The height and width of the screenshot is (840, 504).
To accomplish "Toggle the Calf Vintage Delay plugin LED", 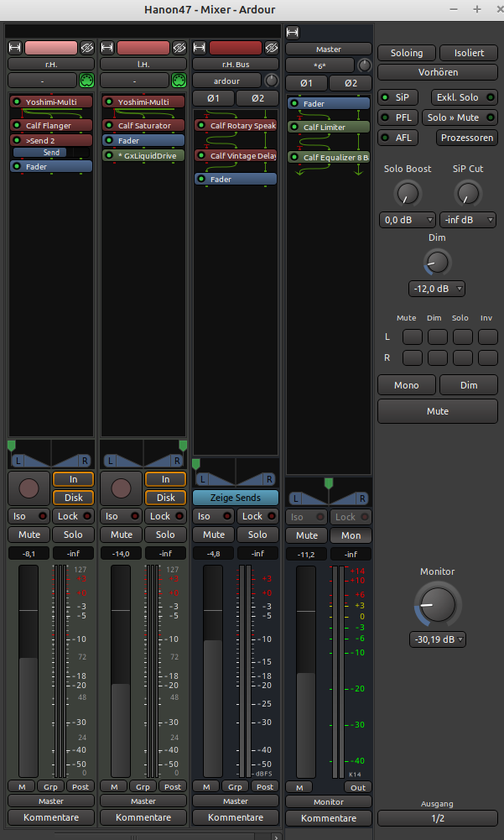I will coord(201,156).
